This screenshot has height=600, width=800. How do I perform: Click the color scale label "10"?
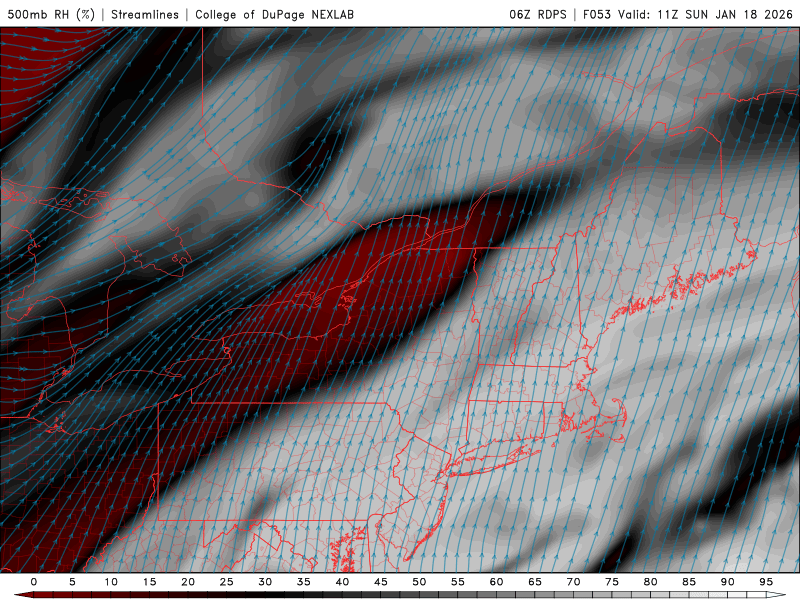(x=111, y=582)
